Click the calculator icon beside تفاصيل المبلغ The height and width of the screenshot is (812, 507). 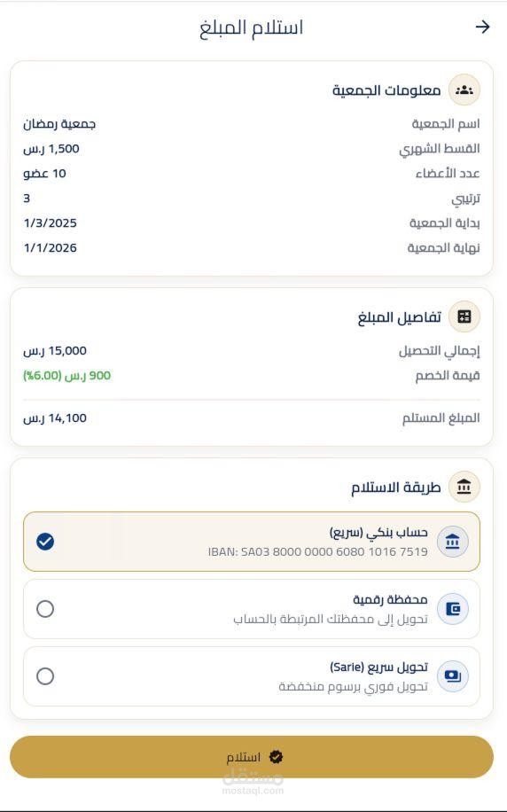(464, 316)
